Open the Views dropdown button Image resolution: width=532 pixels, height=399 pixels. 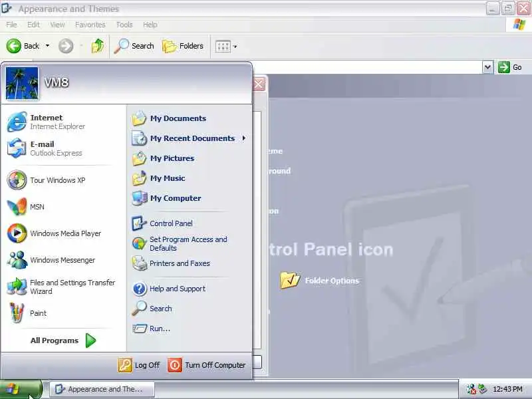(x=226, y=47)
